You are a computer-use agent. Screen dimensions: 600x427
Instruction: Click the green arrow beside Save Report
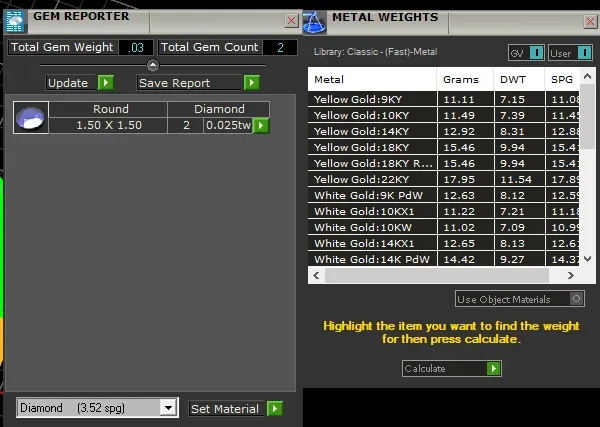click(x=252, y=83)
